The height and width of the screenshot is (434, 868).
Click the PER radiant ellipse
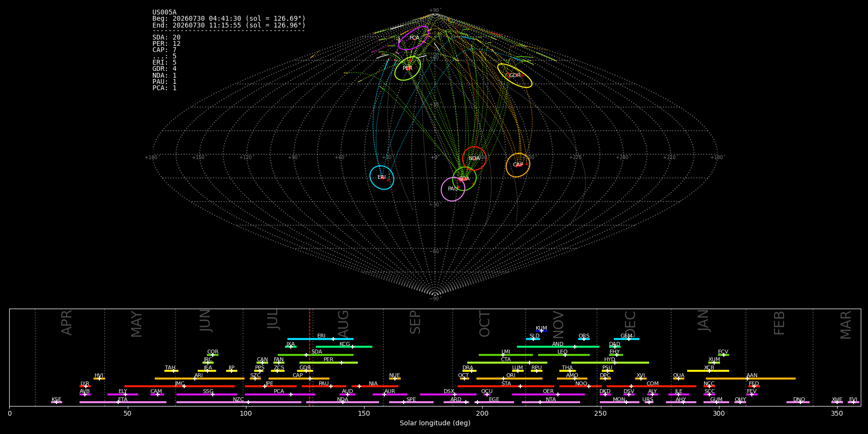pyautogui.click(x=407, y=68)
